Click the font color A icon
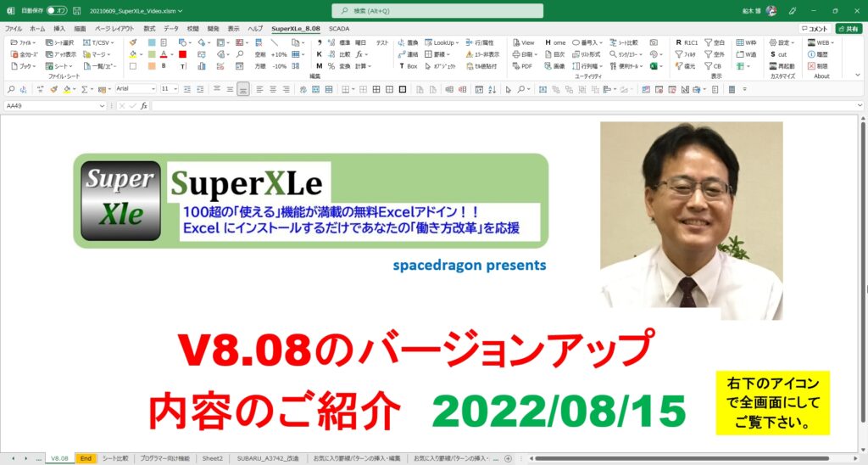Viewport: 868px width, 465px height. pyautogui.click(x=164, y=54)
